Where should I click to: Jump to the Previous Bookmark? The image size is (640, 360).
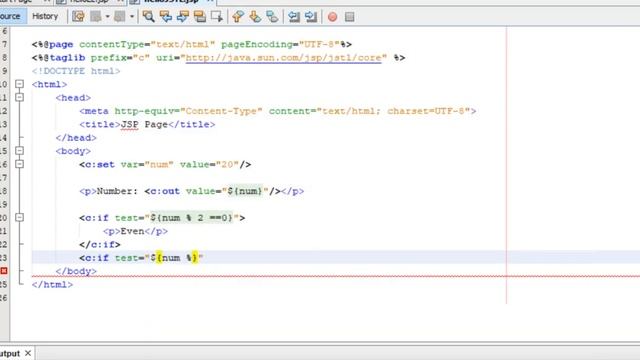(x=238, y=16)
